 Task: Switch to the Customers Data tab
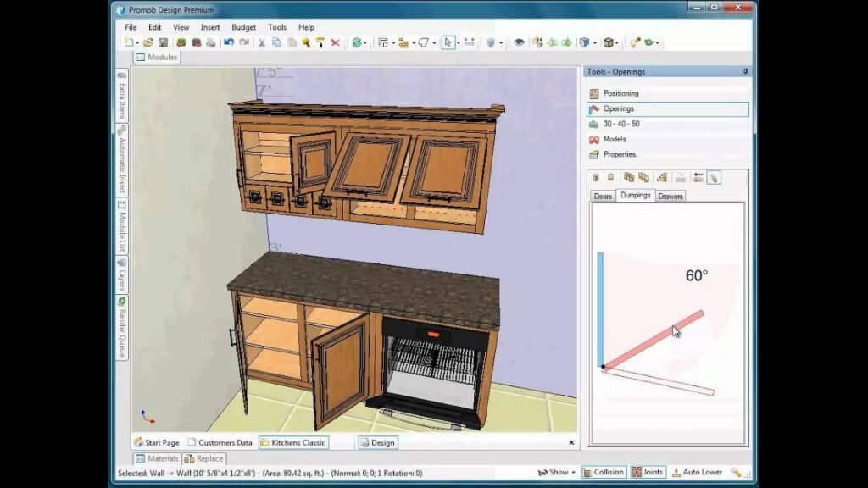click(220, 442)
